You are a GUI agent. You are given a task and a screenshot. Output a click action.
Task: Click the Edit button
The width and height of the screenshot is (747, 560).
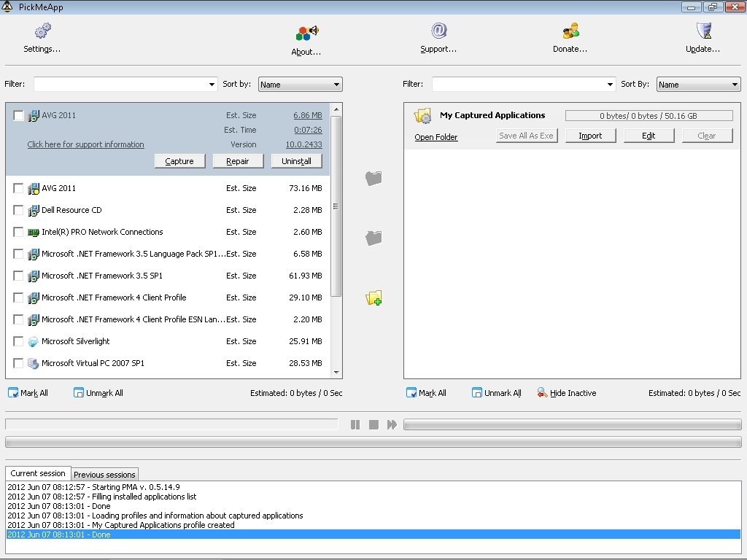[649, 136]
